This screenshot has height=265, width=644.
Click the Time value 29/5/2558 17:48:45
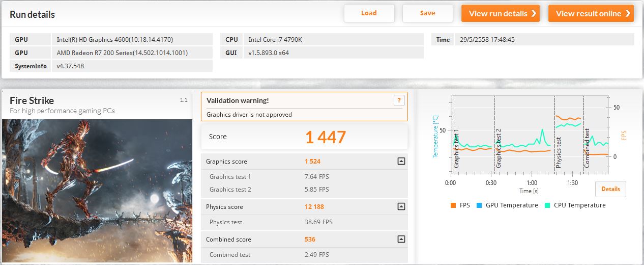pyautogui.click(x=545, y=39)
